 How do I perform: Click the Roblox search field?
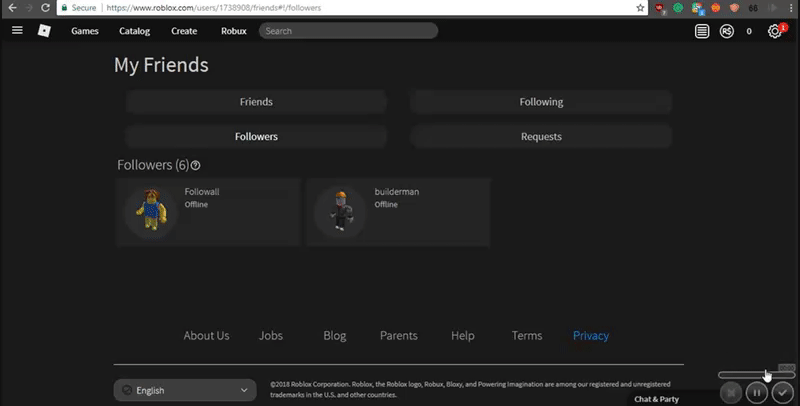[348, 31]
